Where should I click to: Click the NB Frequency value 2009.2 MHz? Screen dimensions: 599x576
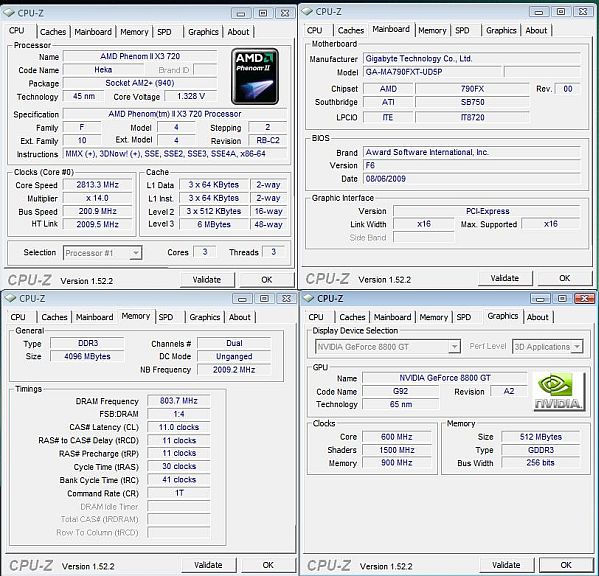pyautogui.click(x=234, y=369)
